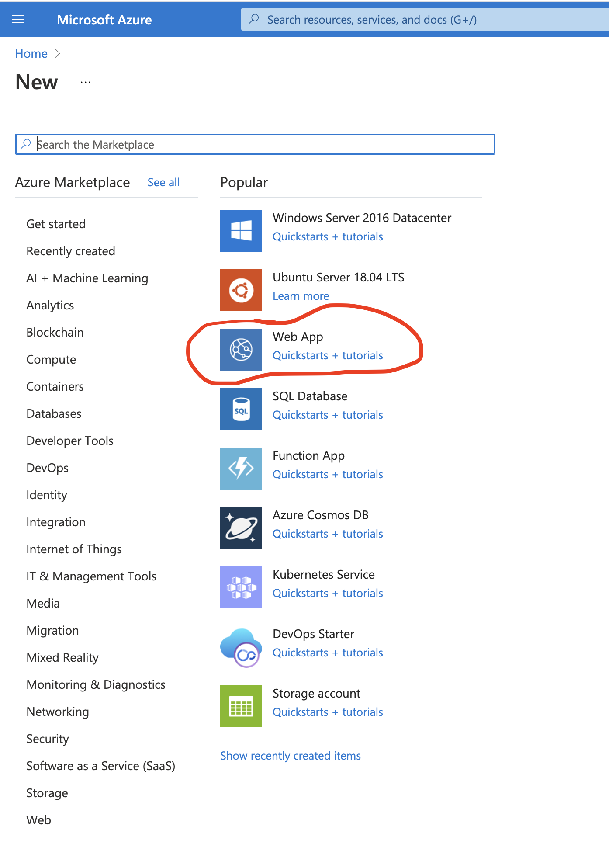
Task: Click the Windows Server 2016 Datacenter title
Action: pos(362,218)
